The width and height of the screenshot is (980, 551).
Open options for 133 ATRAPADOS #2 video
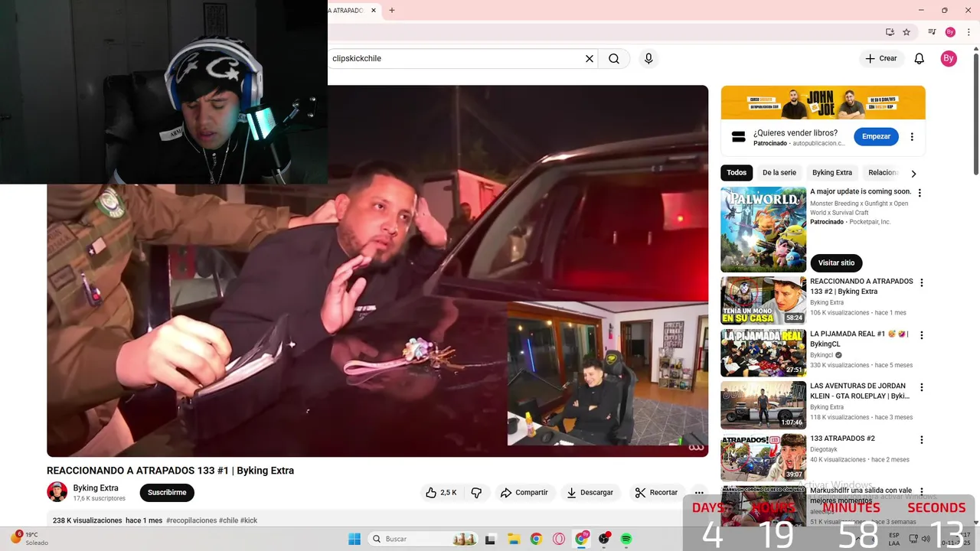[x=922, y=440]
